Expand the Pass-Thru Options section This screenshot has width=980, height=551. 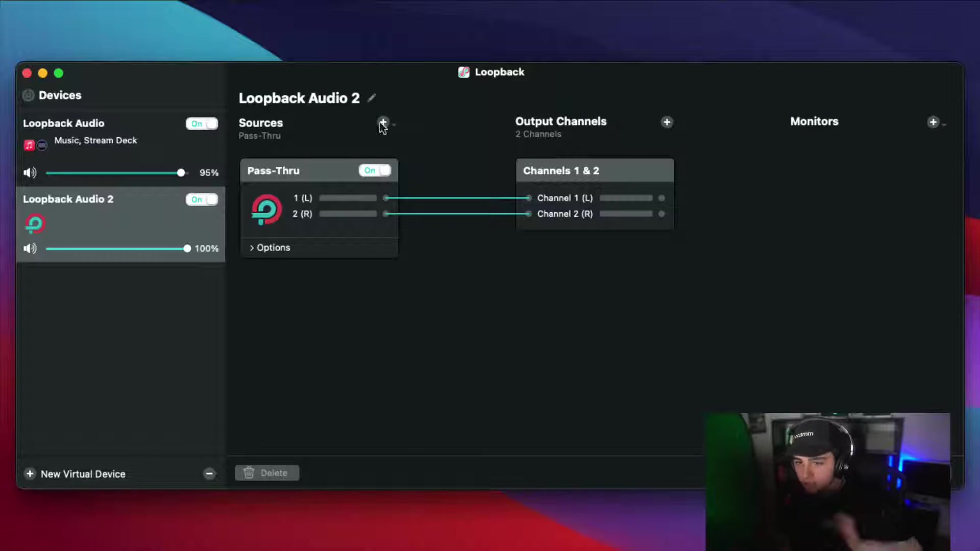coord(269,247)
